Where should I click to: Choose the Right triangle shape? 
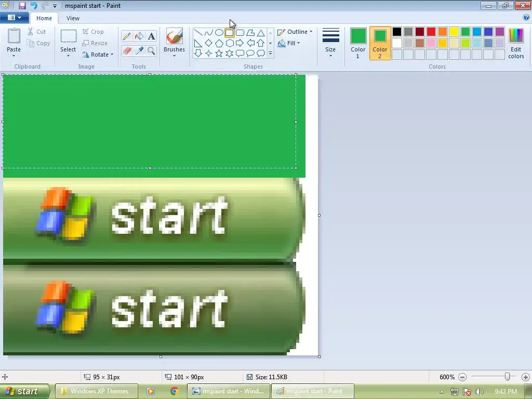[198, 43]
